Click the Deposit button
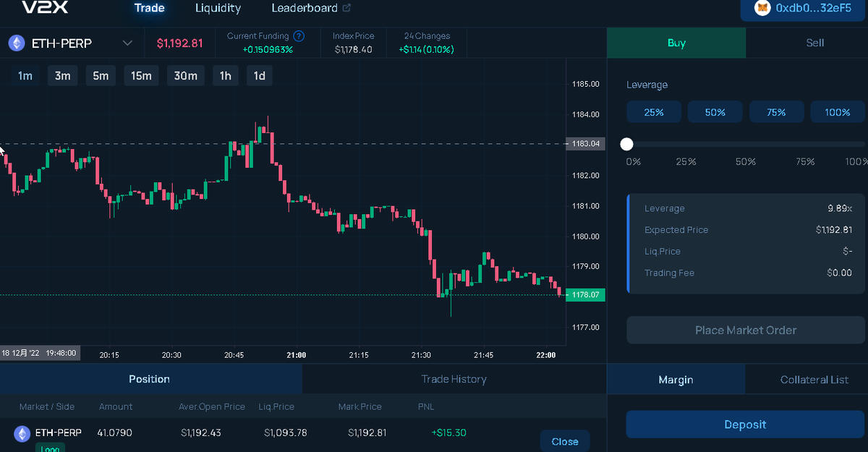Screen dimensions: 868x452 (745, 425)
